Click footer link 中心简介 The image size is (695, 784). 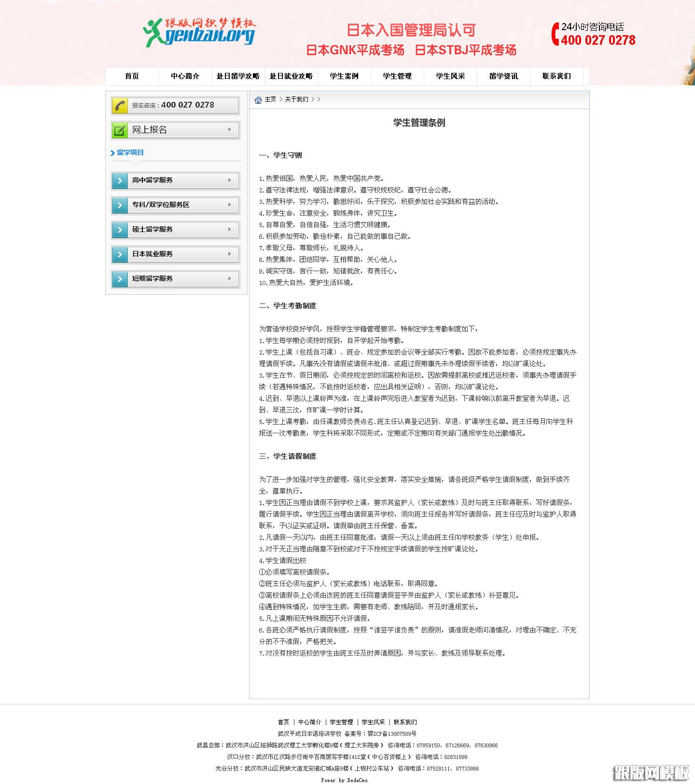click(309, 722)
